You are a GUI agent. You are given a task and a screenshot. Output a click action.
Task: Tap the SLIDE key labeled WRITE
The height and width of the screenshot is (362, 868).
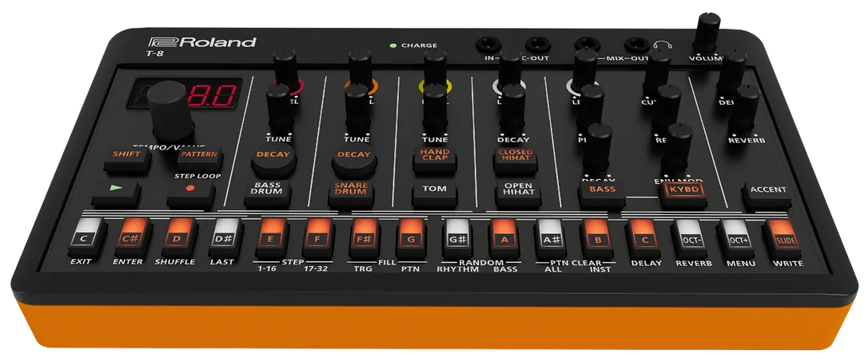tap(782, 241)
